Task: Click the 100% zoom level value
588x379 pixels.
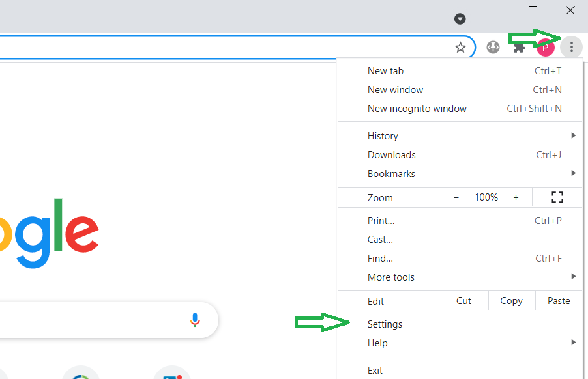Action: 486,197
